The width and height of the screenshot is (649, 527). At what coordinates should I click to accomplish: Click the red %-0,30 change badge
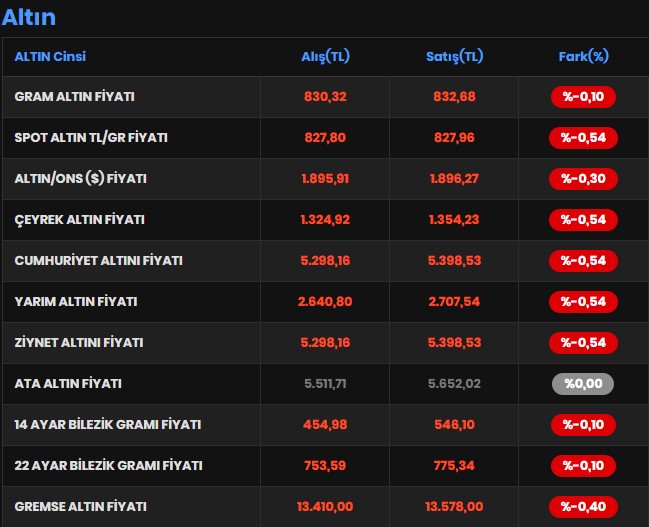(x=583, y=179)
